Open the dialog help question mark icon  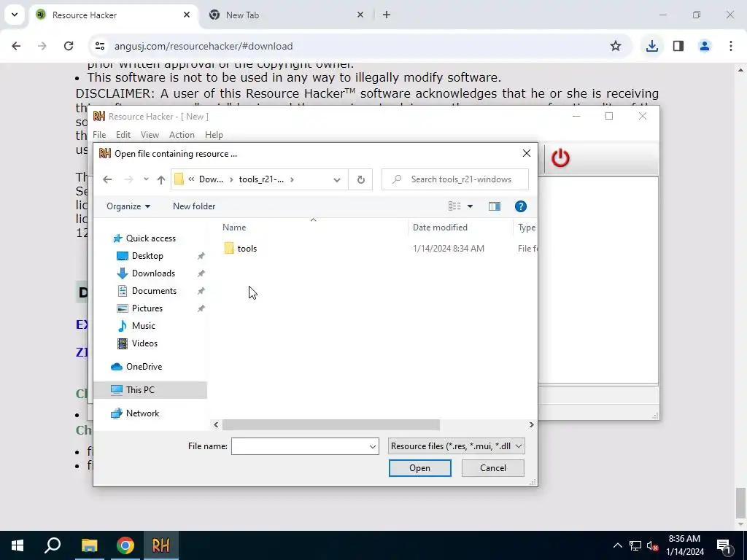point(521,206)
